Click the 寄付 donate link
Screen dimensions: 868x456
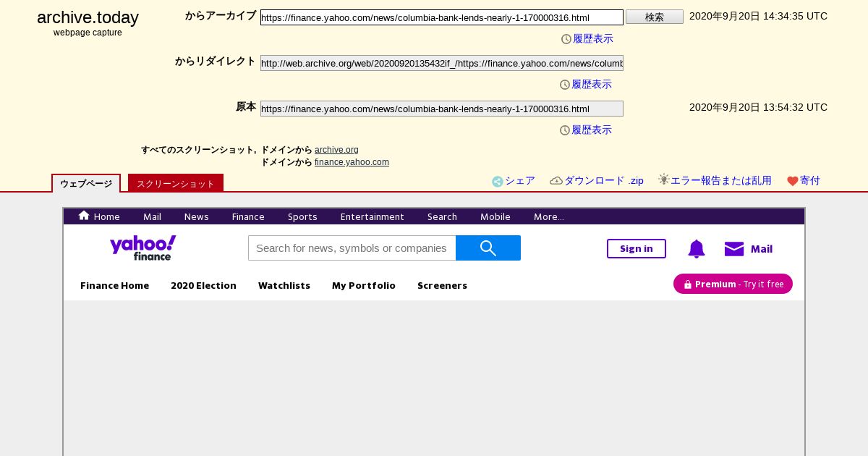tap(810, 181)
